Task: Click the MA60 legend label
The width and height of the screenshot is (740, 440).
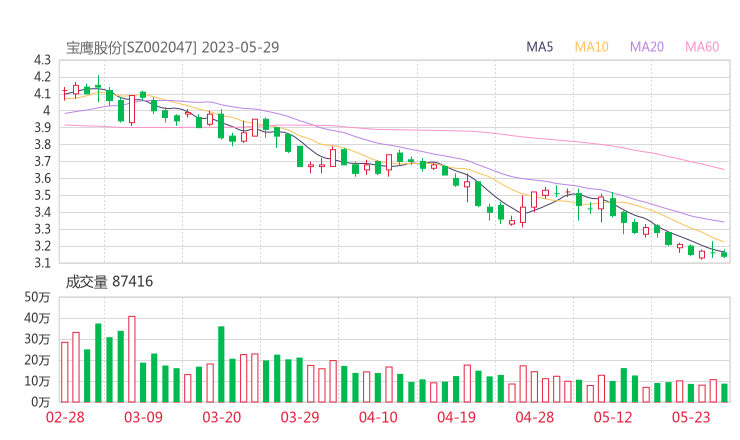Action: pyautogui.click(x=702, y=47)
